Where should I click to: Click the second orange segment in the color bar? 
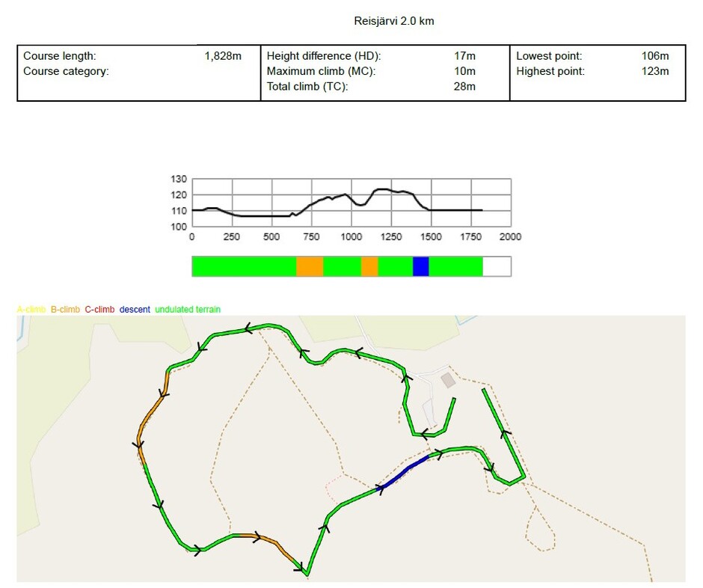click(x=369, y=266)
